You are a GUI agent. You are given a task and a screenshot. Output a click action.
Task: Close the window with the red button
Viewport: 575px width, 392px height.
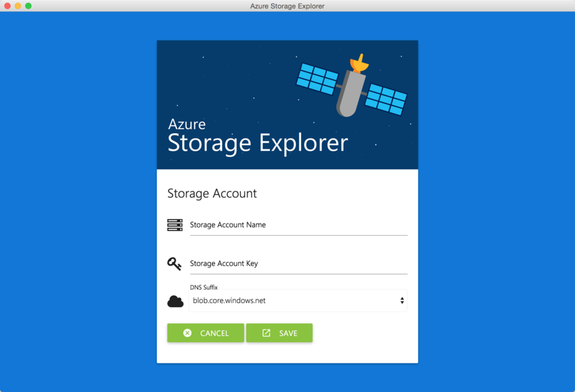coord(7,6)
